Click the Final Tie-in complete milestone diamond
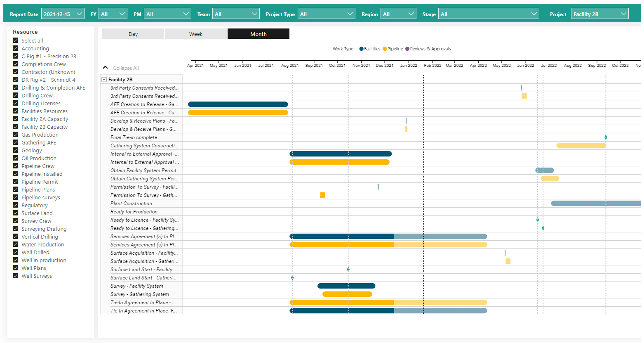This screenshot has width=644, height=343. tap(606, 137)
